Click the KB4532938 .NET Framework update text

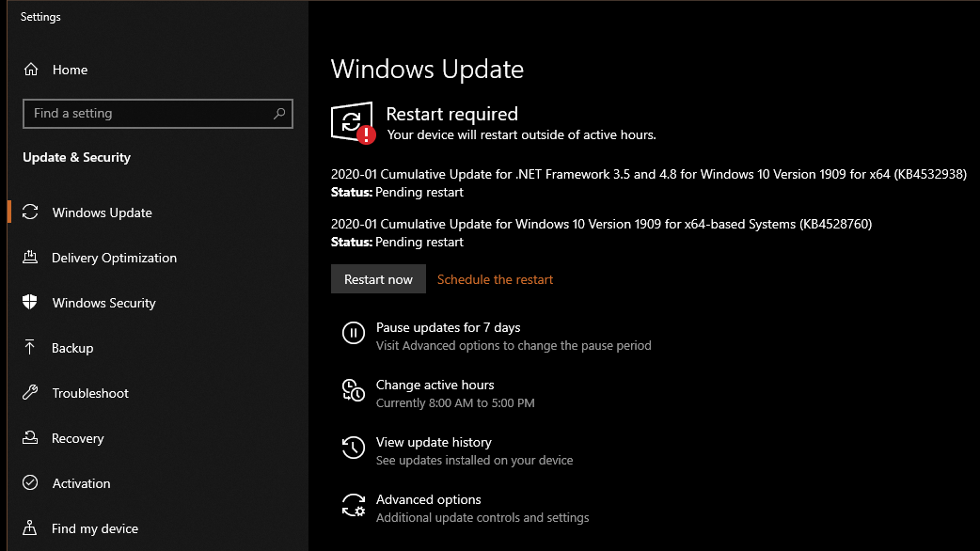649,174
